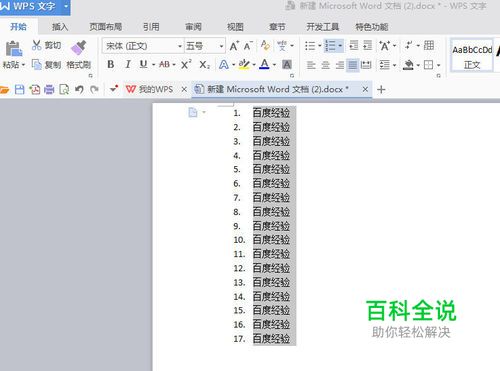Open the 开发工具 ribbon tab
This screenshot has width=500, height=371.
click(x=323, y=27)
